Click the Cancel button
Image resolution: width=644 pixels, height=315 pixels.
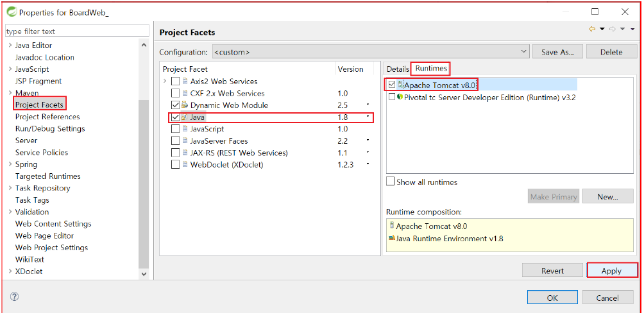point(607,298)
